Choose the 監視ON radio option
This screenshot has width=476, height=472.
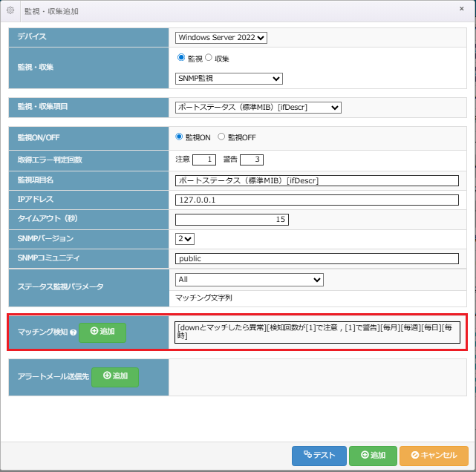(179, 137)
